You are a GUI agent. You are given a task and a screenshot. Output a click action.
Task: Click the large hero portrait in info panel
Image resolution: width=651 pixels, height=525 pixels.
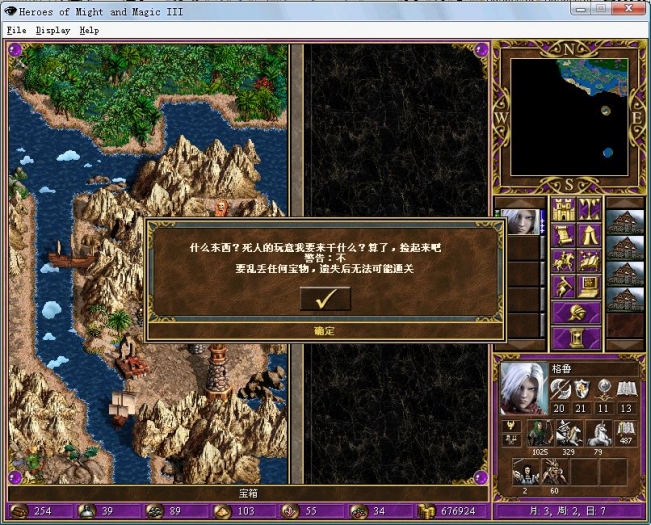pos(524,388)
